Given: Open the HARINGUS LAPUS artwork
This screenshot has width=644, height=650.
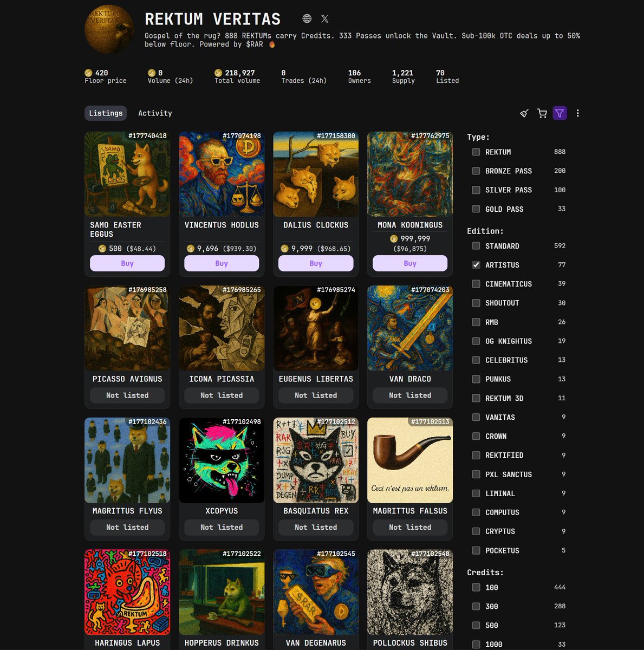Looking at the screenshot, I should click(127, 592).
